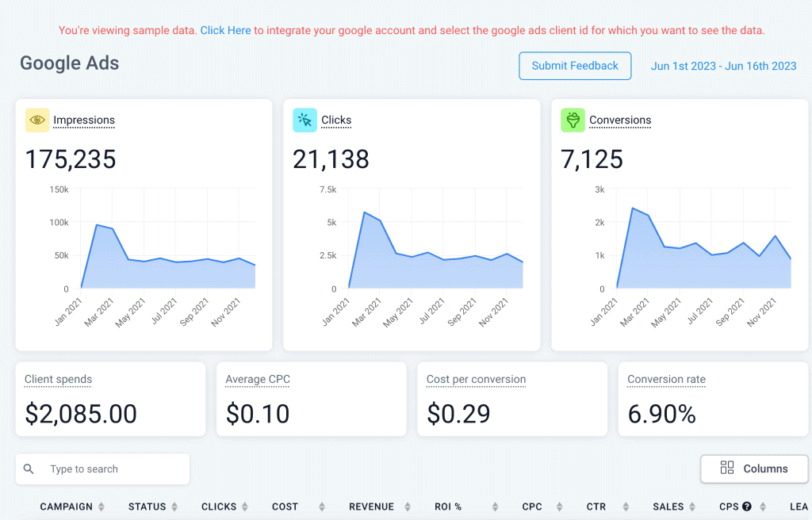This screenshot has height=520, width=812.
Task: Click the Conversion rate label
Action: 666,379
